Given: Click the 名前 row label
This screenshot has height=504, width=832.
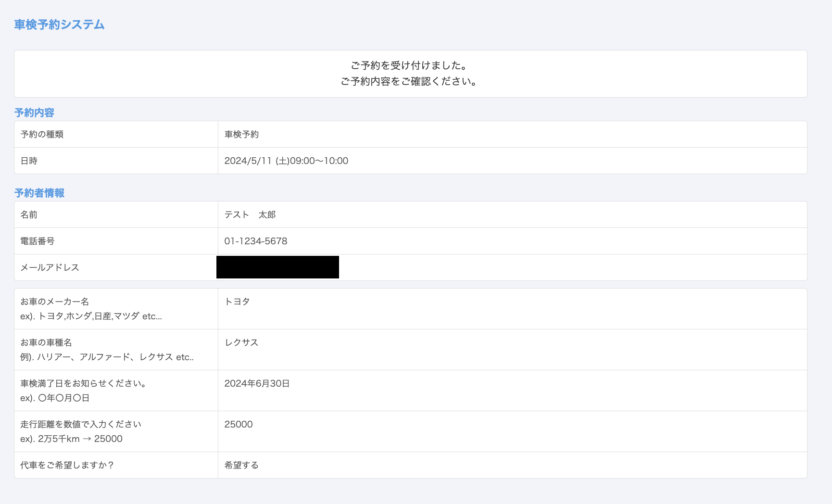Looking at the screenshot, I should [x=29, y=214].
